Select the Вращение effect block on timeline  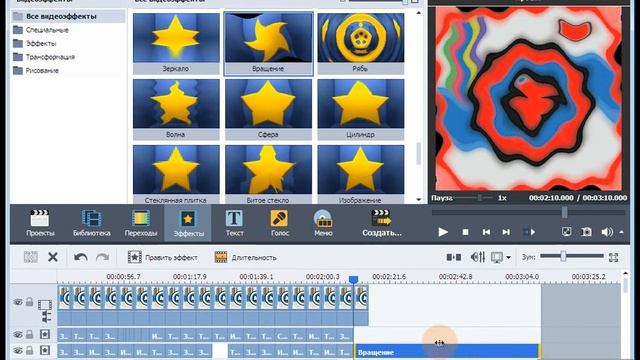(x=447, y=352)
